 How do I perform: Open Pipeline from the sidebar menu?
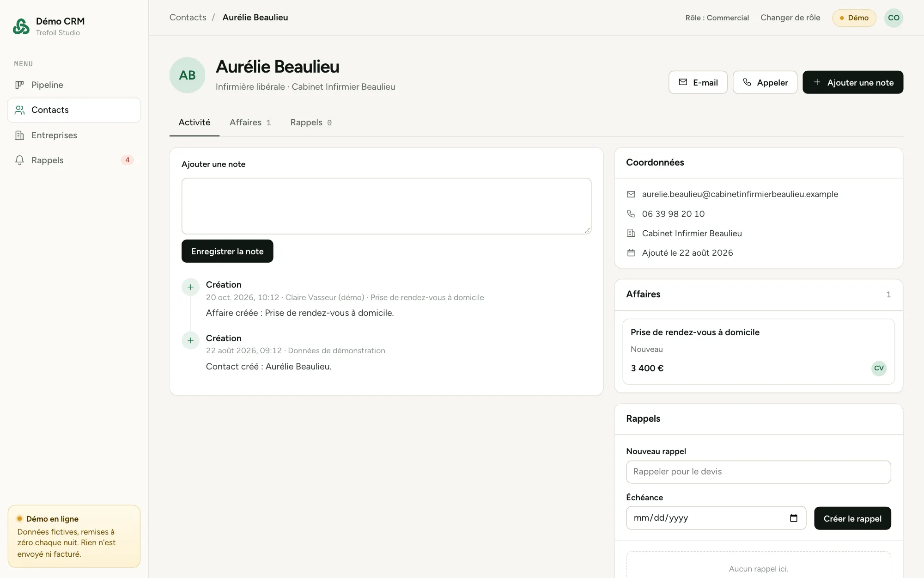pos(74,85)
